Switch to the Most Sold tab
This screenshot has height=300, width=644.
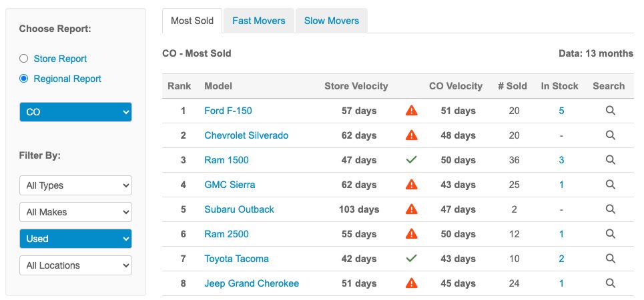(x=192, y=21)
